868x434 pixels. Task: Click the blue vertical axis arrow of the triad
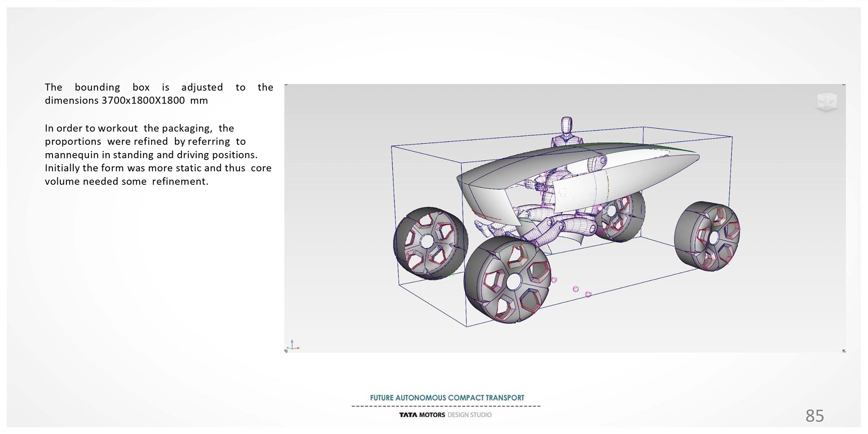[292, 343]
